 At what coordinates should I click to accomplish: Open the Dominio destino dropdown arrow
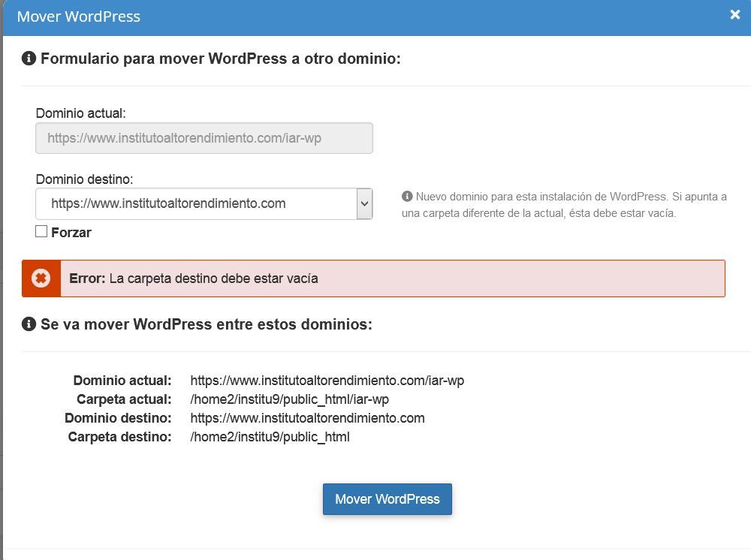pos(364,204)
